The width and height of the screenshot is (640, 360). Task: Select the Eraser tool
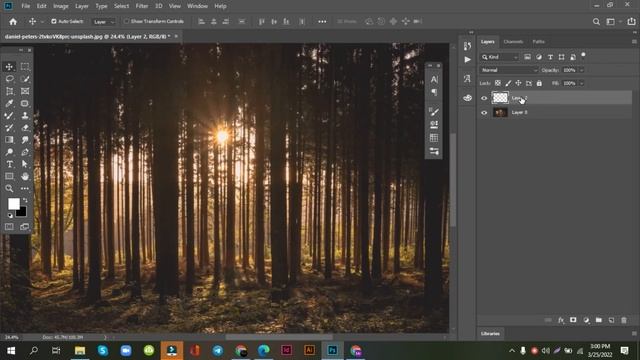(x=25, y=128)
